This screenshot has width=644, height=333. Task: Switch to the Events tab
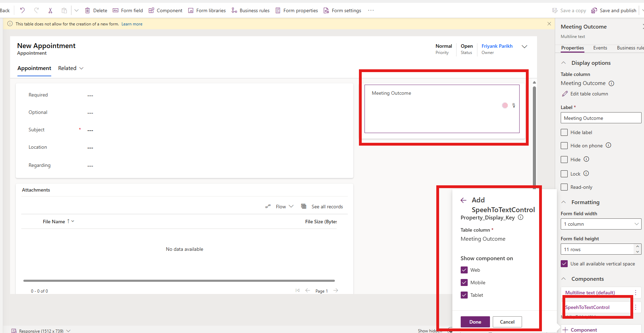pyautogui.click(x=600, y=48)
